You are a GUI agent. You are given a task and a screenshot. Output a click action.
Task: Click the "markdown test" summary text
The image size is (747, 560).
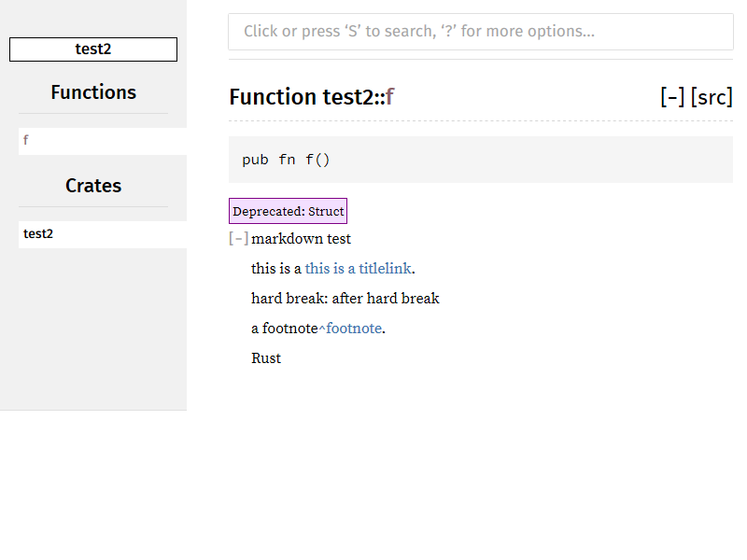pyautogui.click(x=301, y=239)
